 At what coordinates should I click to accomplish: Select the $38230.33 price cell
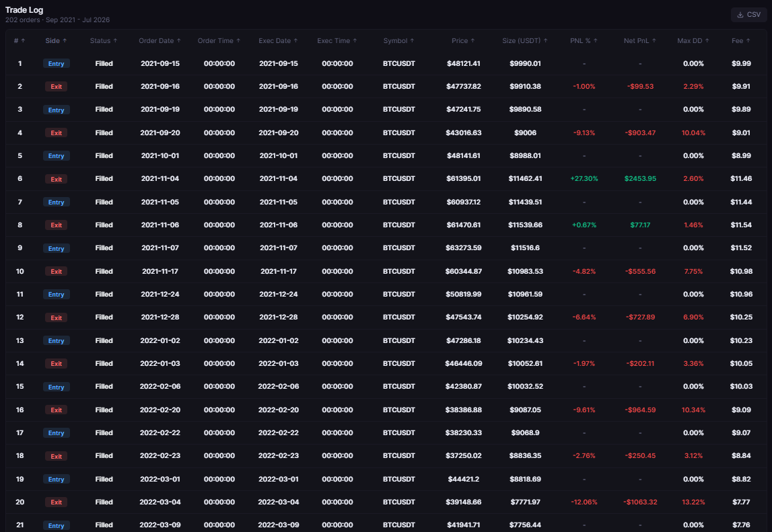coord(463,432)
